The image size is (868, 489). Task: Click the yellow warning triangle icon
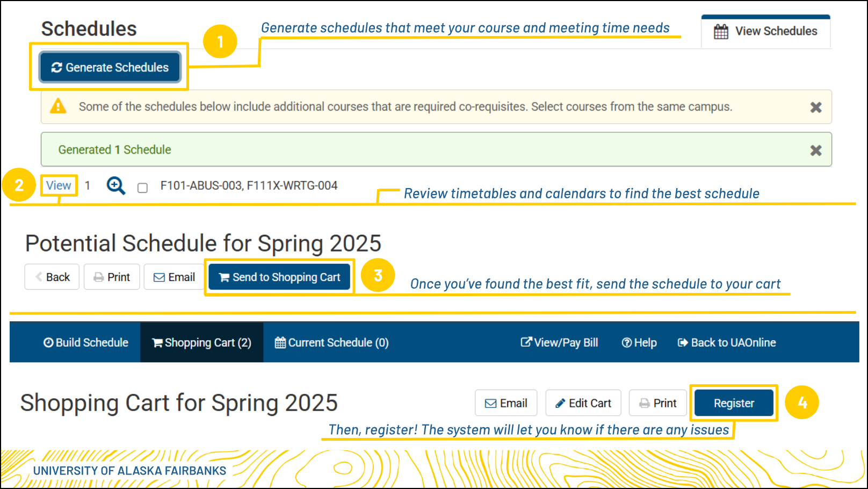coord(58,106)
